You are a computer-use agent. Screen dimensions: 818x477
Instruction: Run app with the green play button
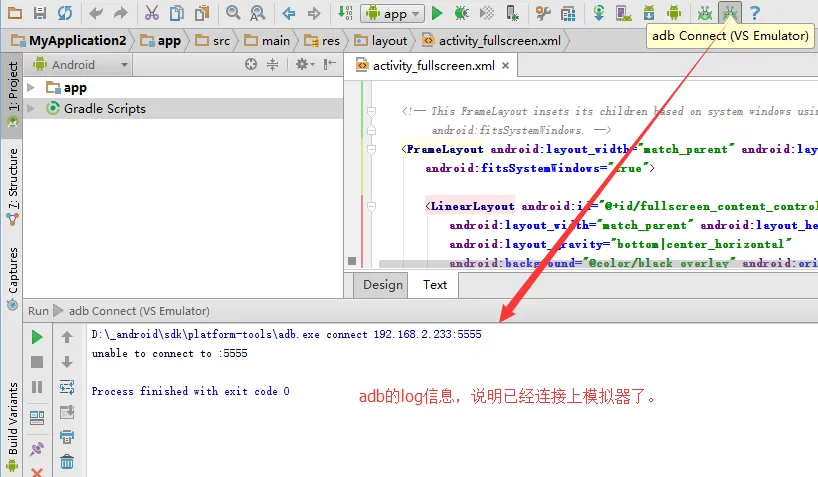coord(437,13)
